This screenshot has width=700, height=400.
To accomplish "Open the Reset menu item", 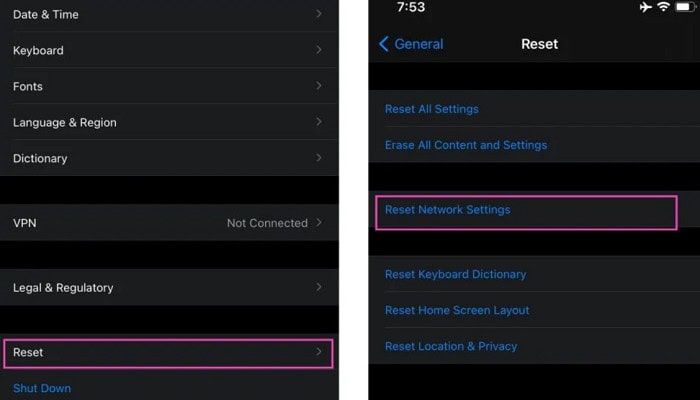I will tap(168, 353).
